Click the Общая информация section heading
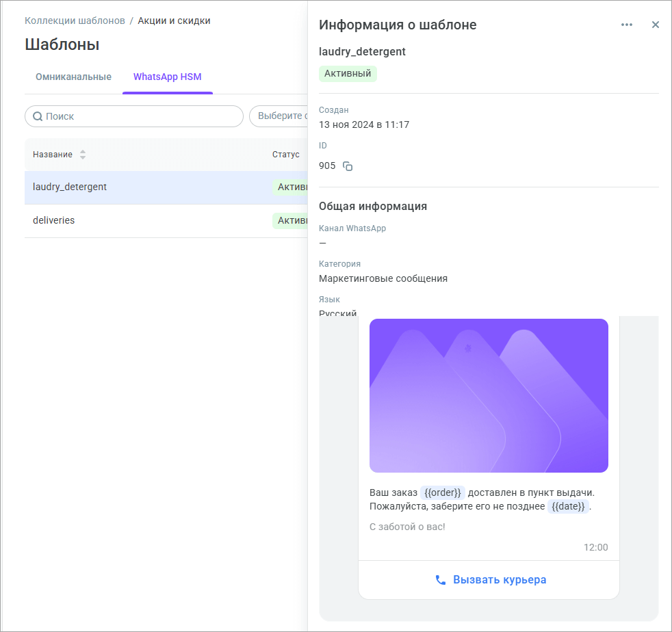672x632 pixels. coord(373,206)
